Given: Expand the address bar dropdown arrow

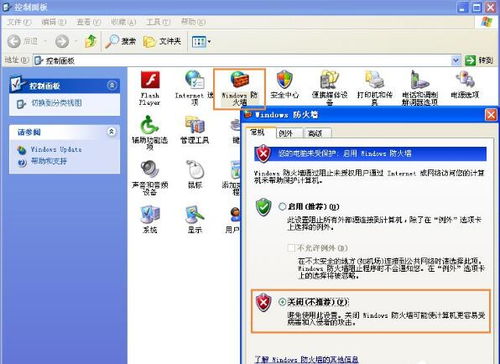Looking at the screenshot, I should 455,60.
